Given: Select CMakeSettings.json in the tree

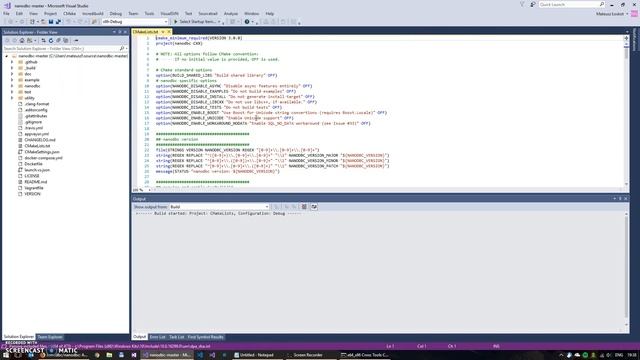Looking at the screenshot, I should pyautogui.click(x=42, y=152).
